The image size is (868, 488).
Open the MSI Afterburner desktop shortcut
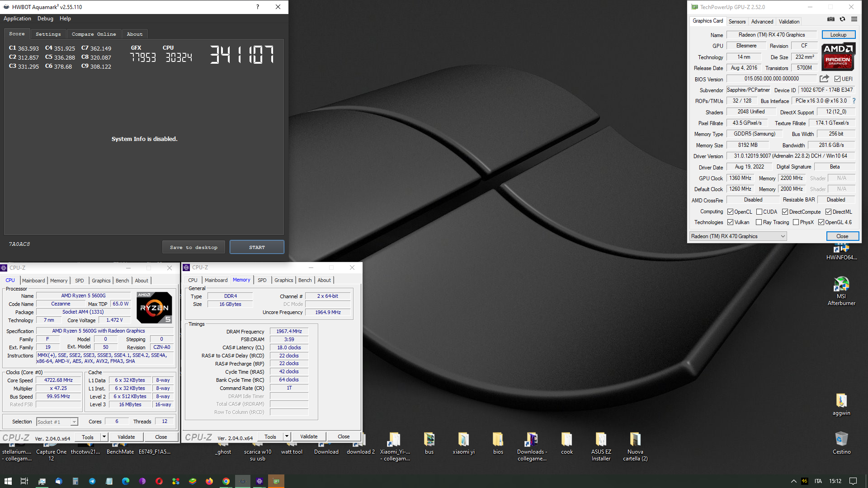pos(841,291)
